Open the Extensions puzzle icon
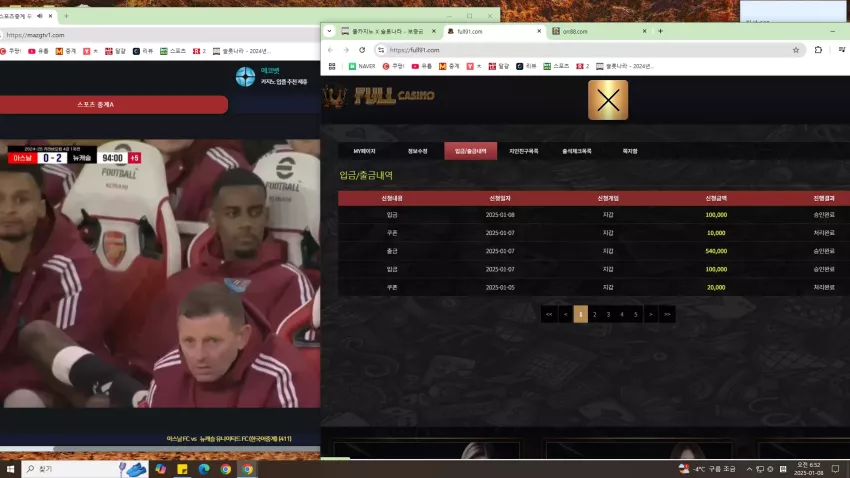850x478 pixels. tap(818, 50)
